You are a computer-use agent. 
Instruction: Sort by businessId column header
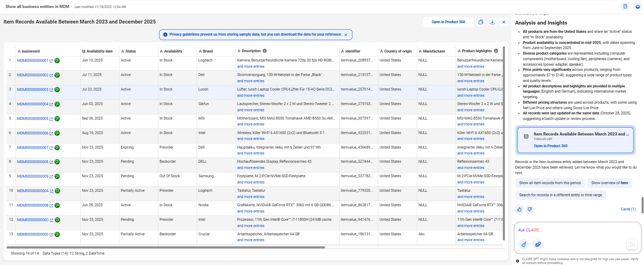pyautogui.click(x=31, y=51)
